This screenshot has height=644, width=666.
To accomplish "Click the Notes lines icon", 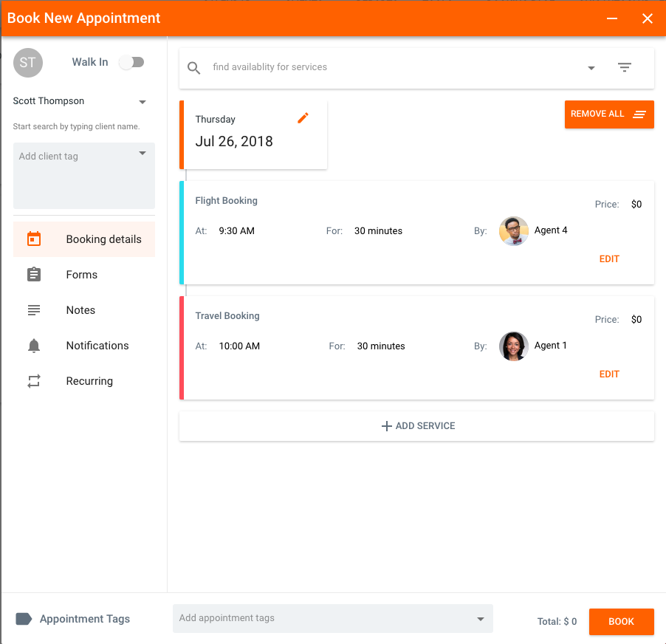I will point(34,310).
